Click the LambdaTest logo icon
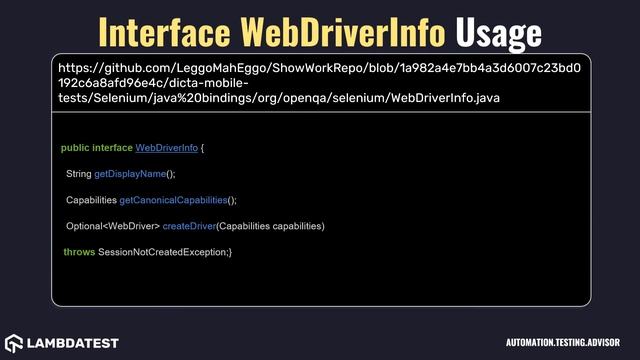Image resolution: width=640 pixels, height=360 pixels. coord(13,343)
